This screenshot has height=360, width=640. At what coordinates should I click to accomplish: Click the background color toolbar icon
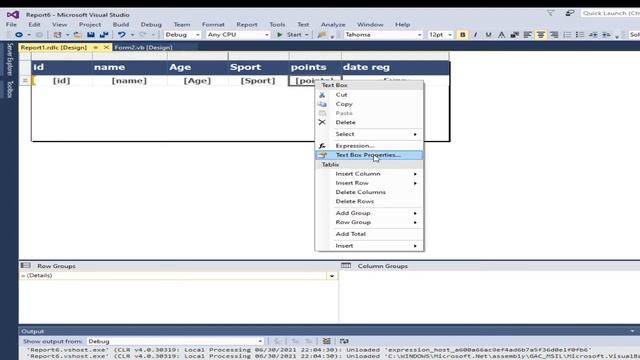(x=514, y=35)
